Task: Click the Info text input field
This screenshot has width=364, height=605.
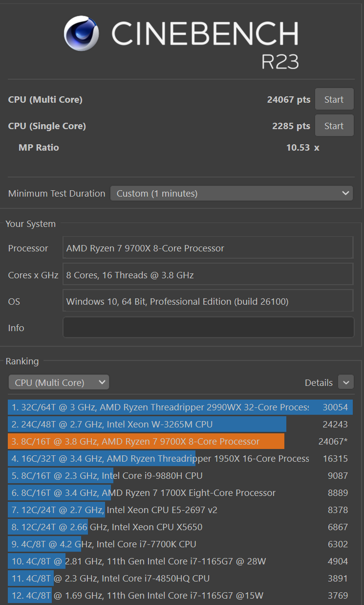Action: pyautogui.click(x=208, y=328)
